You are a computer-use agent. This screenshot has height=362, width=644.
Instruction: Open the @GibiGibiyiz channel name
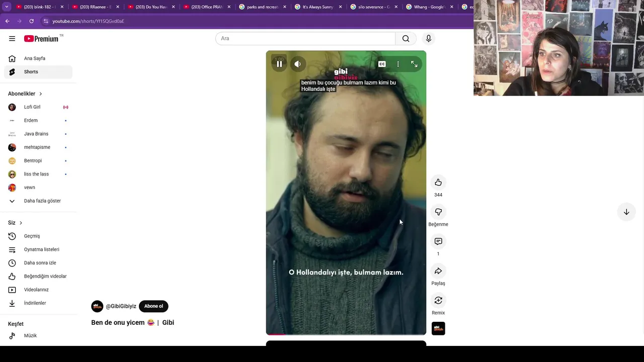[121, 306]
